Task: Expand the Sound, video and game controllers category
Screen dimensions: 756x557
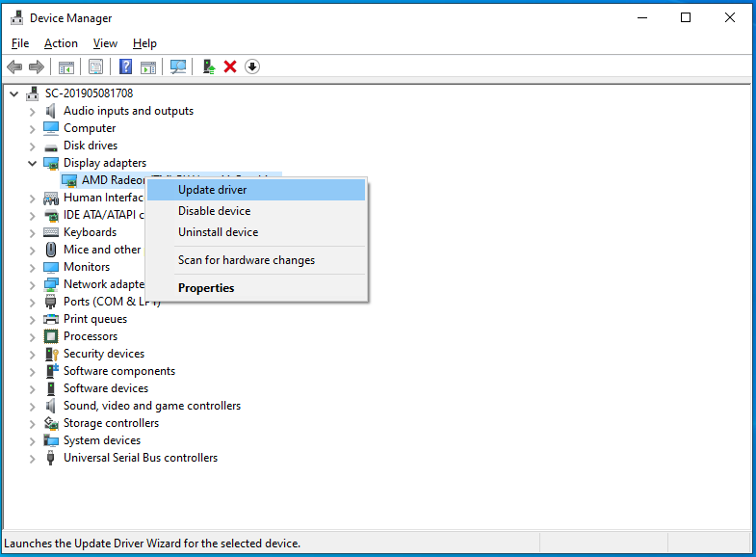Action: pos(33,407)
